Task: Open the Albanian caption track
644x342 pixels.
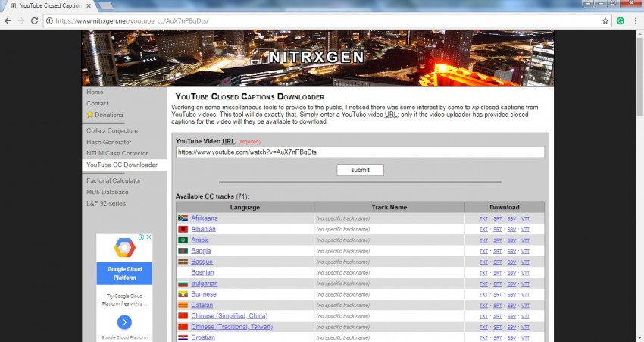Action: pos(203,229)
